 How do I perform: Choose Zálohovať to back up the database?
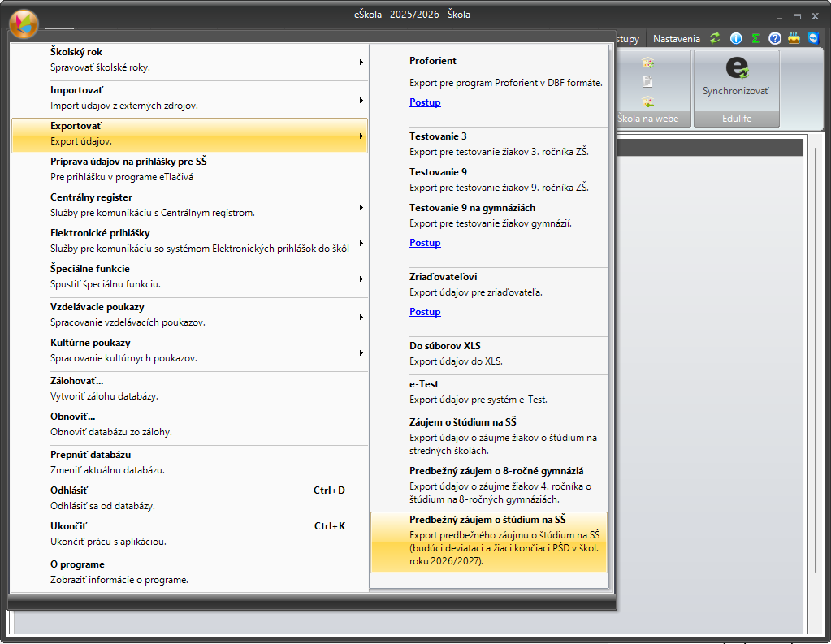coord(189,388)
